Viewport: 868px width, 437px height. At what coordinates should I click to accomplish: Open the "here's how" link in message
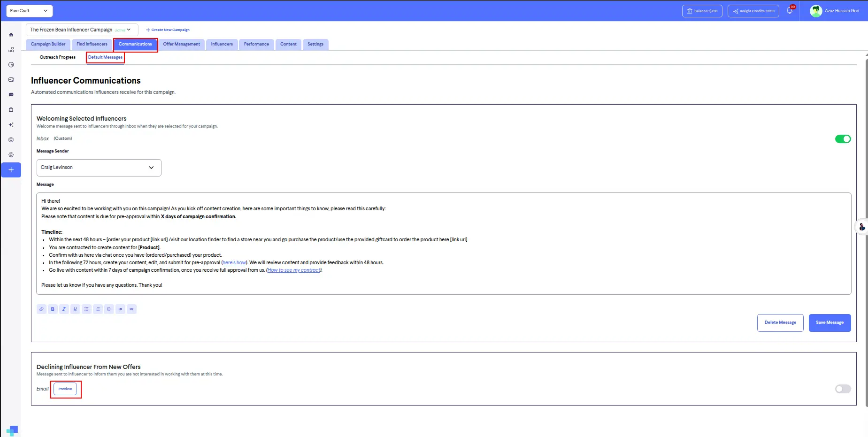point(234,263)
